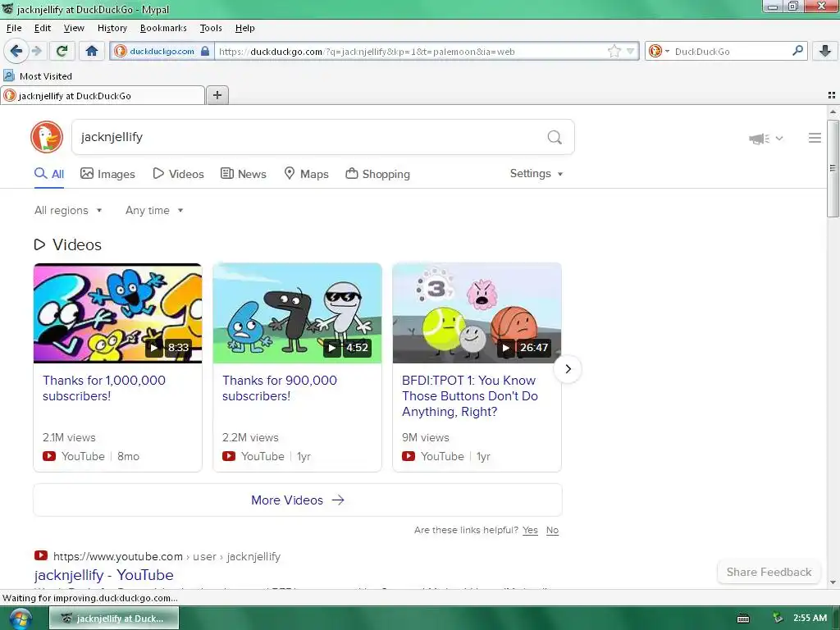Bookmark this page with the star icon
The width and height of the screenshot is (840, 630).
614,52
